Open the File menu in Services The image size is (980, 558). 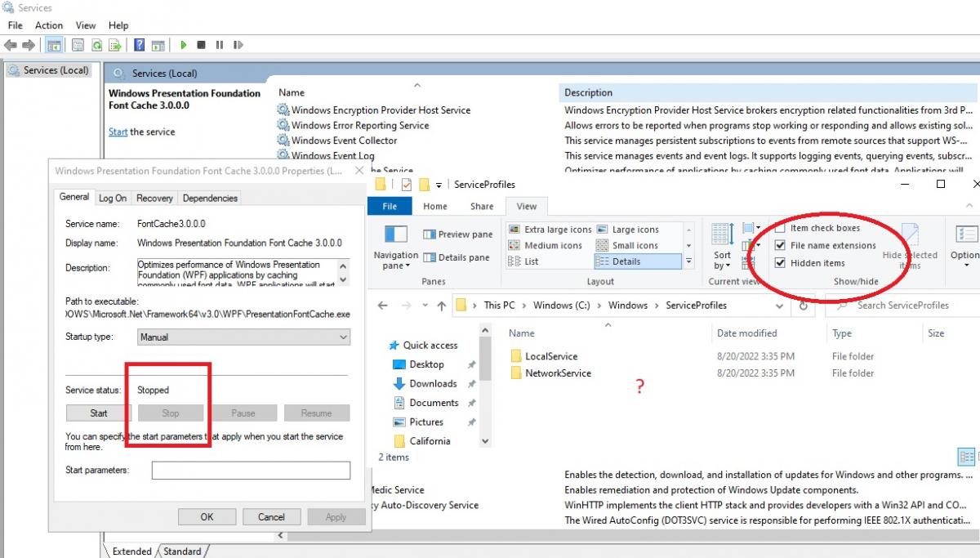(x=15, y=25)
